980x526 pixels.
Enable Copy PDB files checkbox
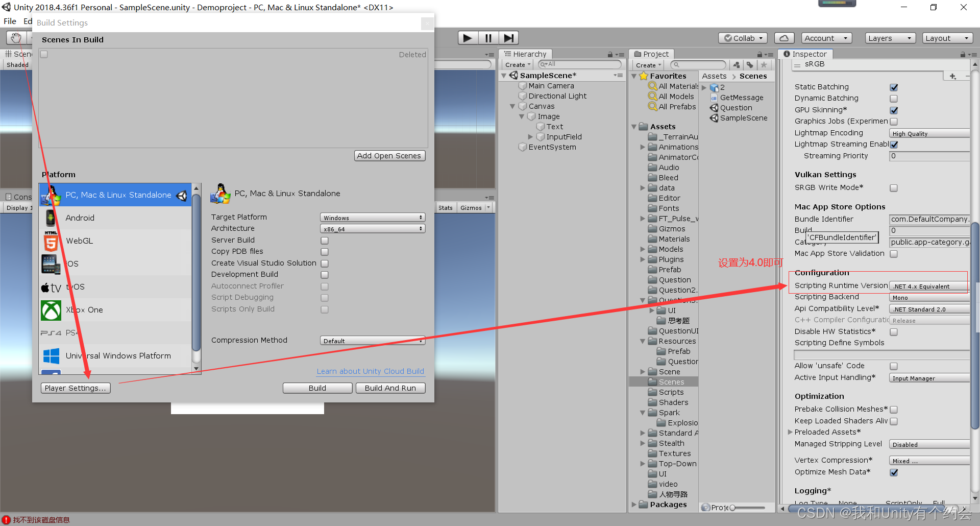pos(325,252)
